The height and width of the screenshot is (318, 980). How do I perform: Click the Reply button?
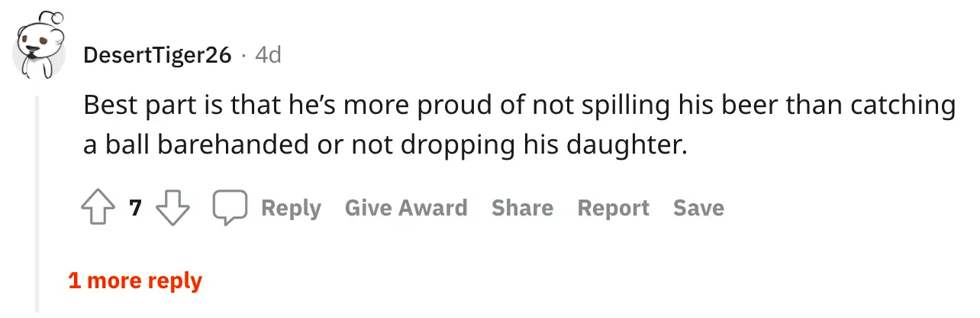coord(291,208)
